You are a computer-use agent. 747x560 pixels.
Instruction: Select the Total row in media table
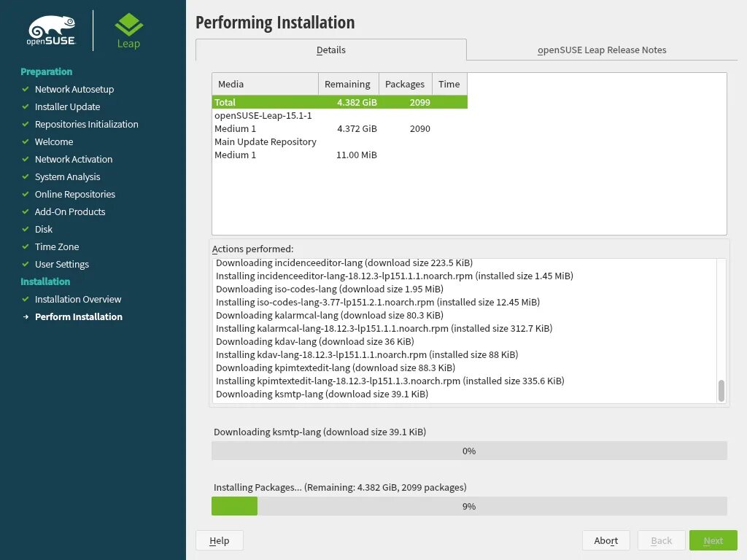tap(340, 102)
